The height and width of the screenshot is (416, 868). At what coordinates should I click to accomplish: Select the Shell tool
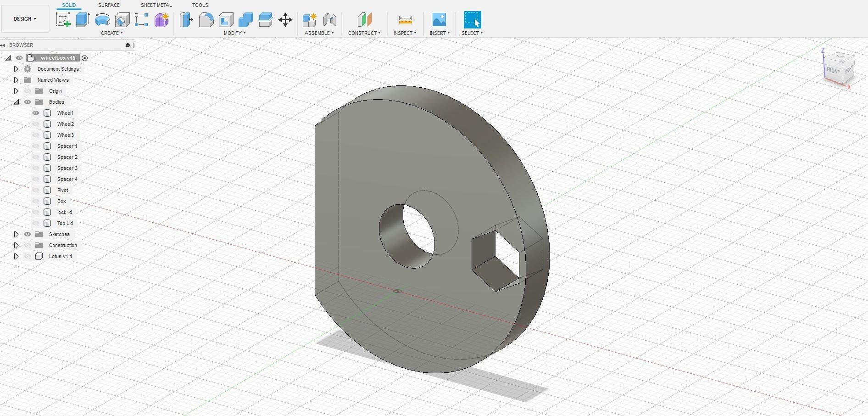click(x=226, y=20)
